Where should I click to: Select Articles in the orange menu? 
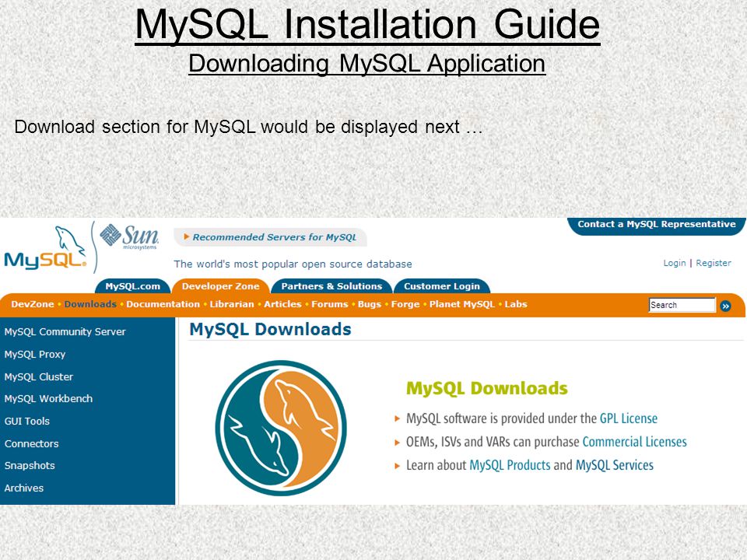[282, 304]
